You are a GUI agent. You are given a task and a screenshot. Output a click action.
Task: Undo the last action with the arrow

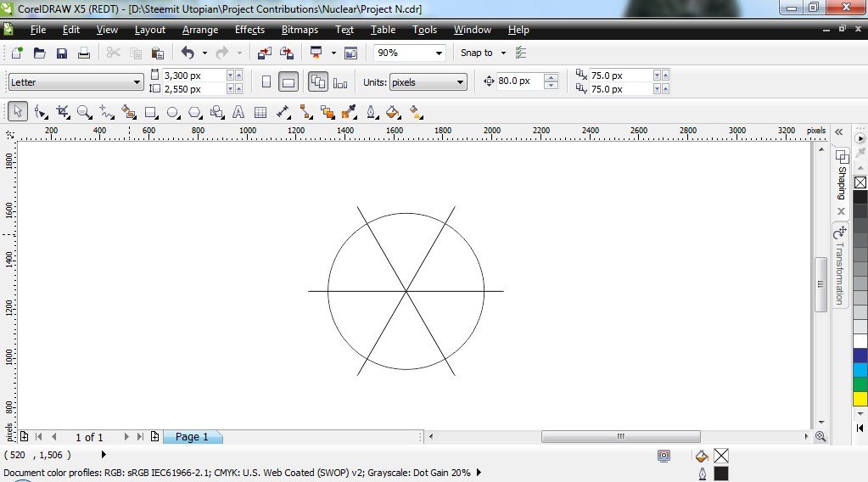pos(188,53)
